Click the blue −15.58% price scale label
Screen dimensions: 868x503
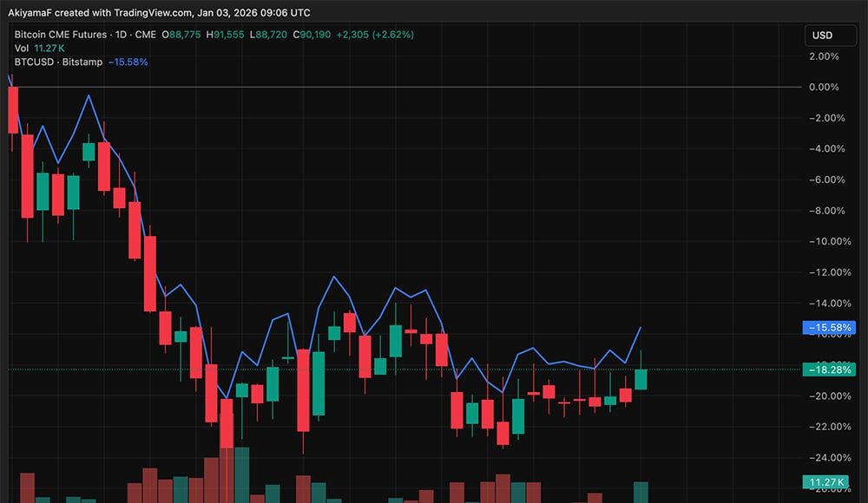pos(831,327)
